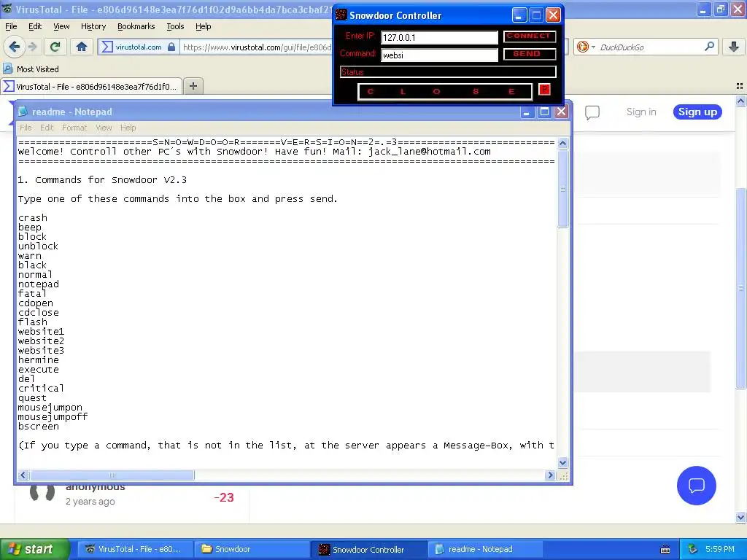Screen dimensions: 747x560
Task: Click the Sign up button
Action: click(x=697, y=112)
